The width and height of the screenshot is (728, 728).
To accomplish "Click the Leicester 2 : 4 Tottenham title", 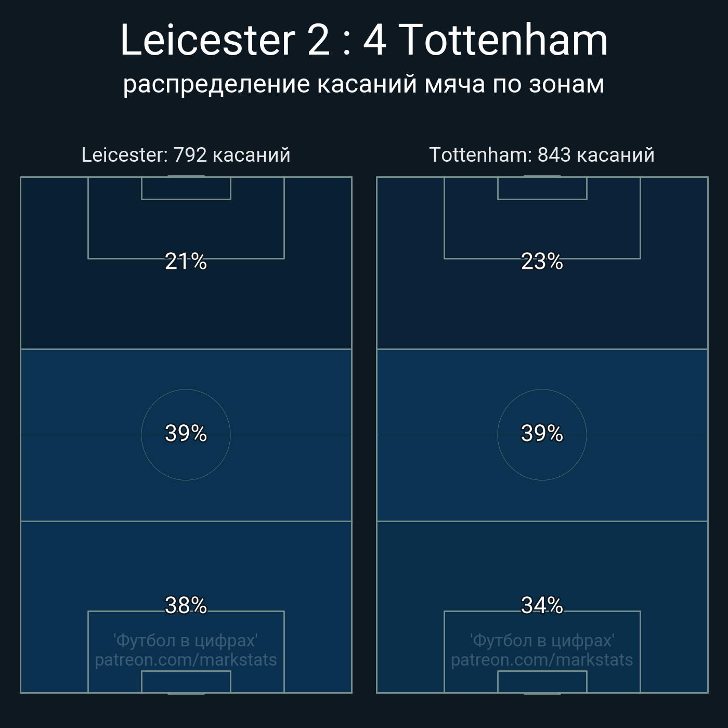I will tap(364, 40).
